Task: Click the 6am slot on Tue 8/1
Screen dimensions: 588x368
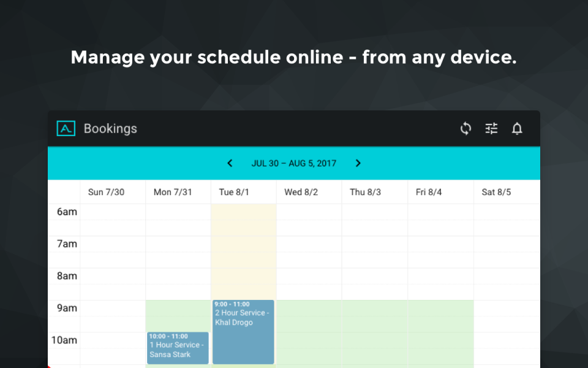Action: (243, 212)
